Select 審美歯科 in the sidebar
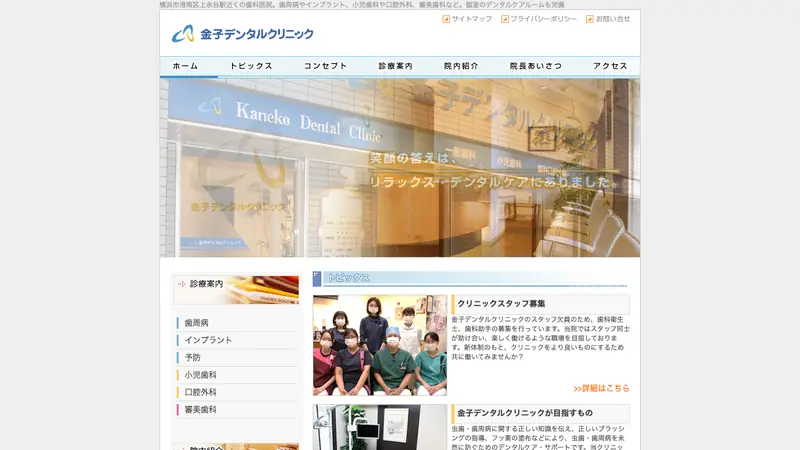This screenshot has width=800, height=450. pyautogui.click(x=201, y=410)
